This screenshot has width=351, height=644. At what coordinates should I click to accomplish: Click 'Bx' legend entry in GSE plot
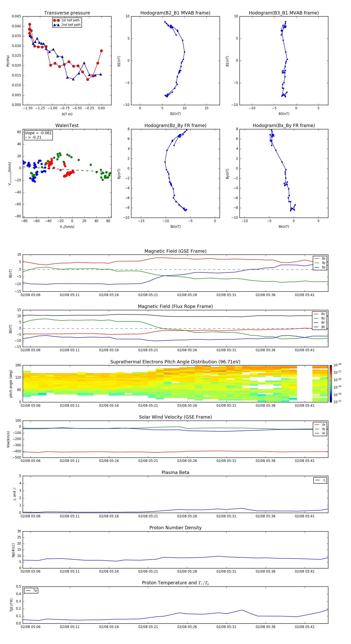click(320, 259)
